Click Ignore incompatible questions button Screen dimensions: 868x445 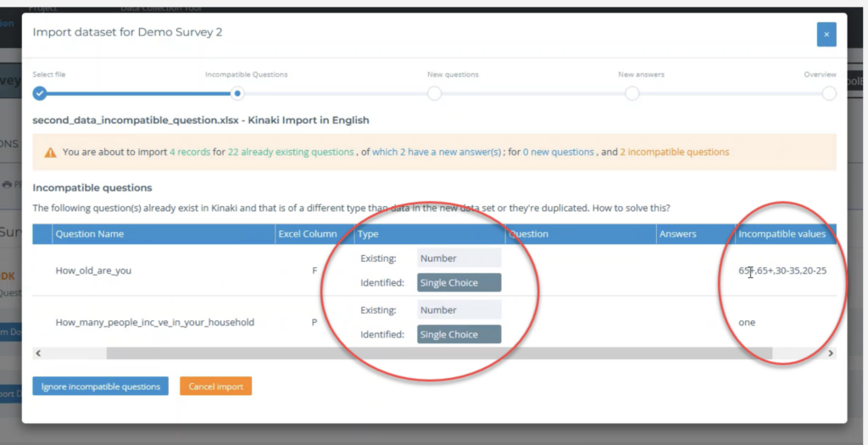[100, 387]
